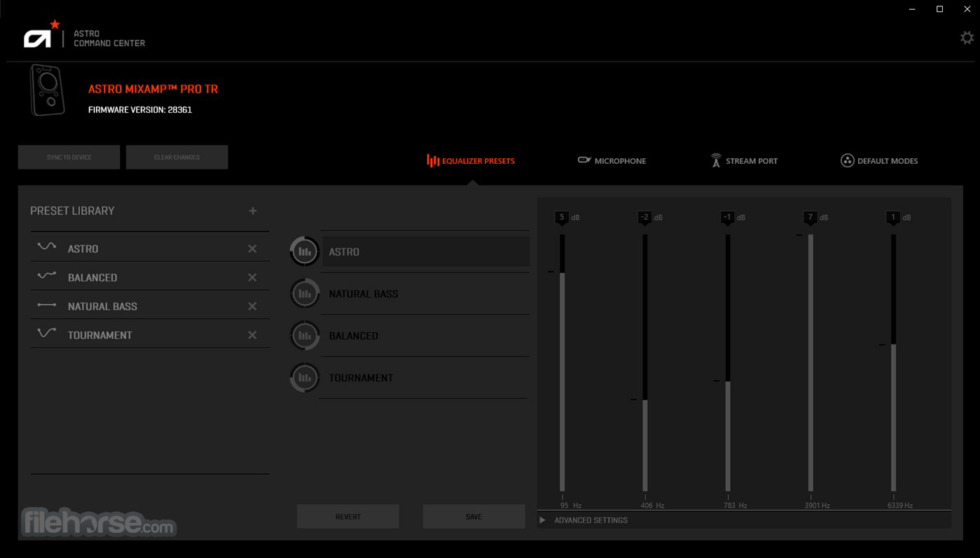The width and height of the screenshot is (980, 558).
Task: Click the 7 dB value box
Action: 810,218
